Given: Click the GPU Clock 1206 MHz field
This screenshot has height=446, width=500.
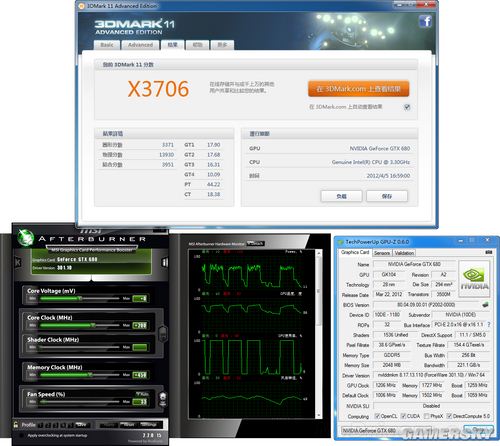Looking at the screenshot, I should (x=386, y=385).
